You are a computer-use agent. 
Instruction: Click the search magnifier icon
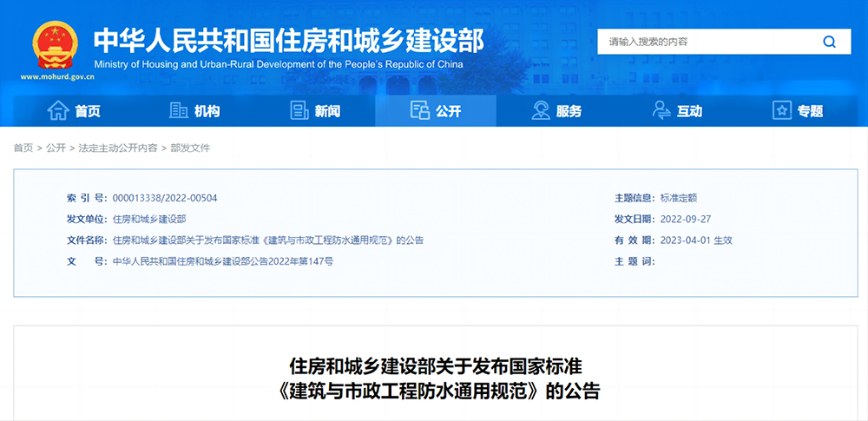tap(829, 42)
